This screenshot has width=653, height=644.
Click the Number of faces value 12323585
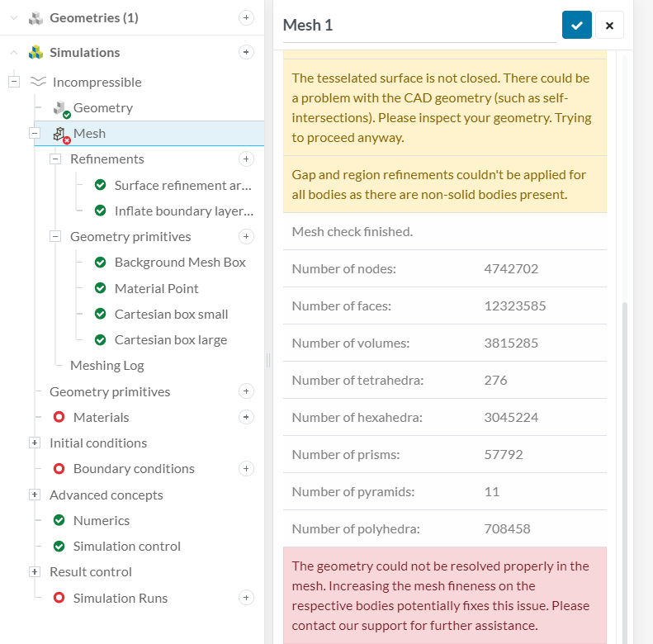click(515, 305)
